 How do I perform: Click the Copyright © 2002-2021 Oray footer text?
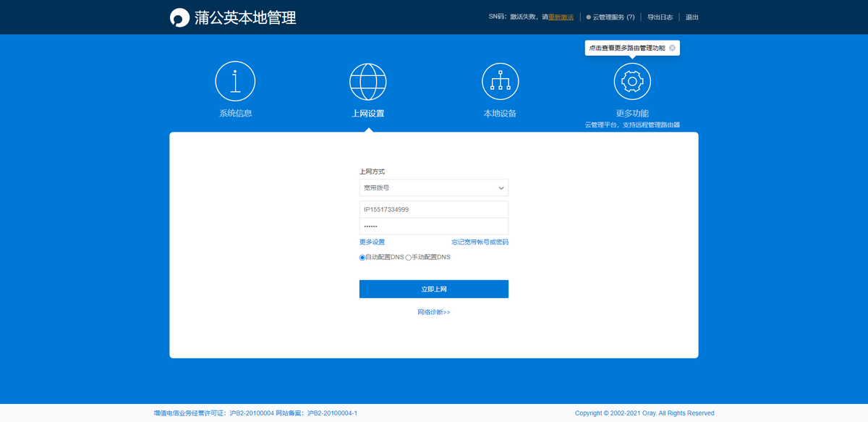(x=644, y=413)
